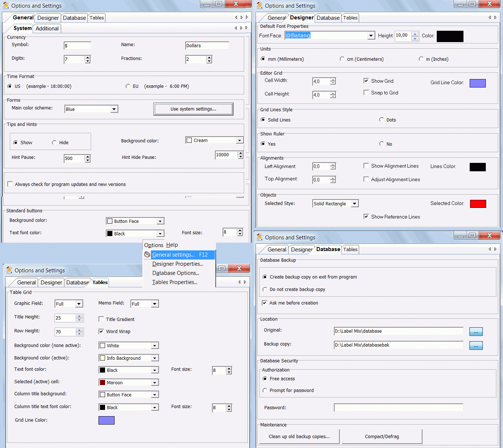The width and height of the screenshot is (503, 448).
Task: Choose Database Options menu item
Action: [x=176, y=273]
